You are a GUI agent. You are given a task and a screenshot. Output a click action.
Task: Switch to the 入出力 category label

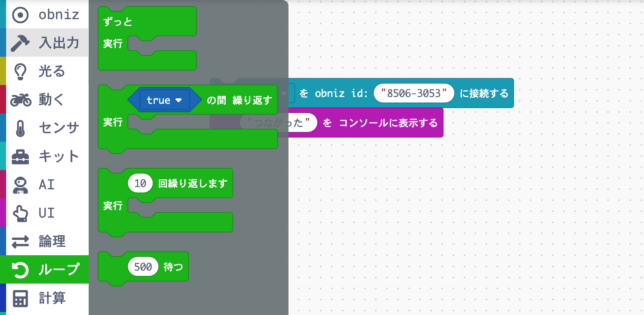pos(59,43)
